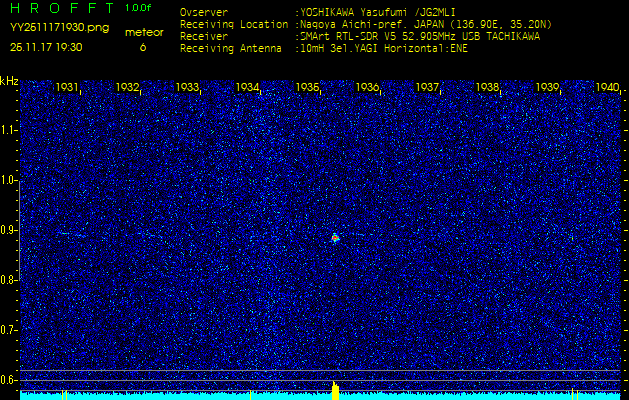This screenshot has height=400, width=629.
Task: Select the 1931 time marker
Action: pyautogui.click(x=68, y=88)
